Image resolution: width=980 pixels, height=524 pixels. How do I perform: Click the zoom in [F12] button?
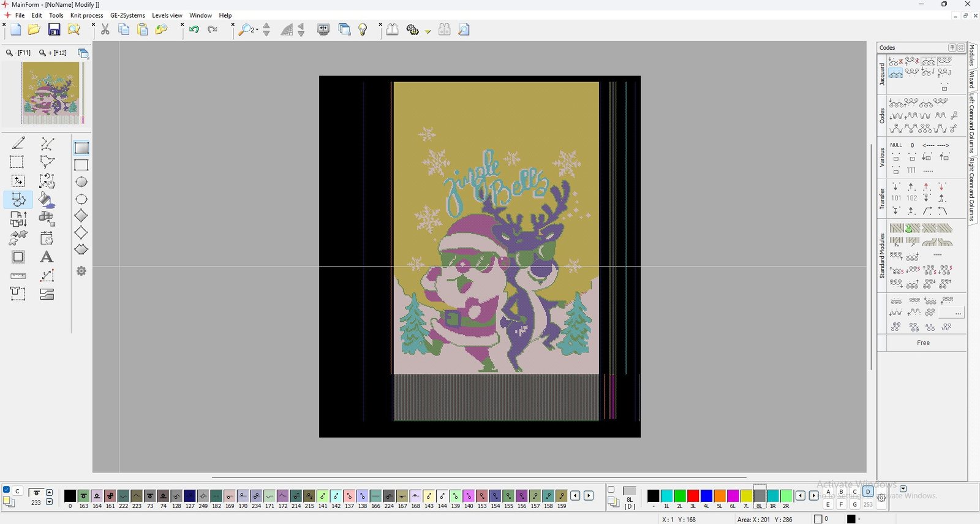53,53
